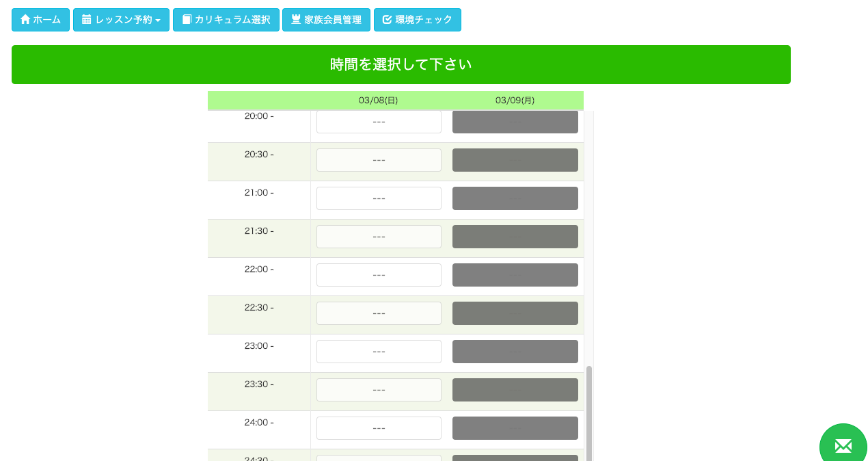Click the calendar icon on レッスン予約
The height and width of the screenshot is (461, 868).
pyautogui.click(x=86, y=20)
